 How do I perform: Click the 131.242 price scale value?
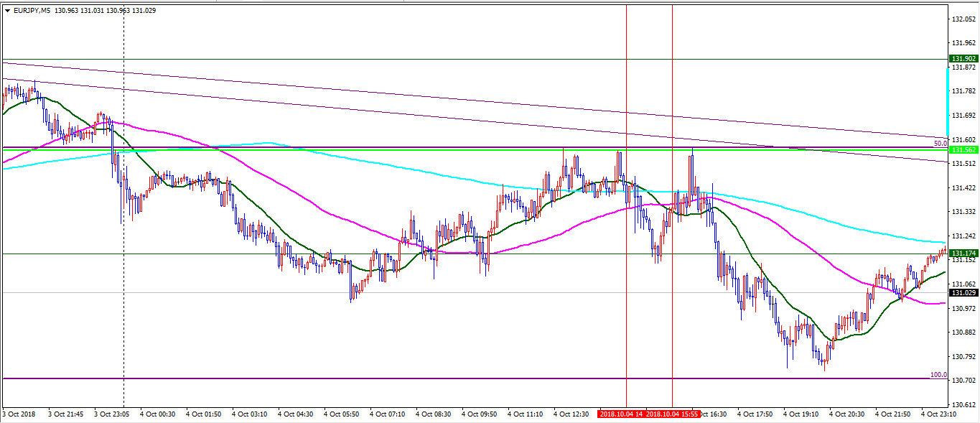(x=963, y=236)
